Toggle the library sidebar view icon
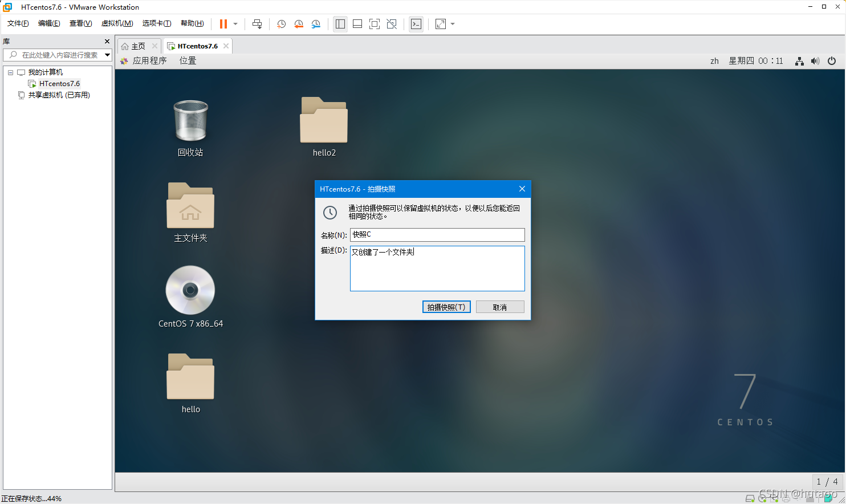 pos(340,24)
